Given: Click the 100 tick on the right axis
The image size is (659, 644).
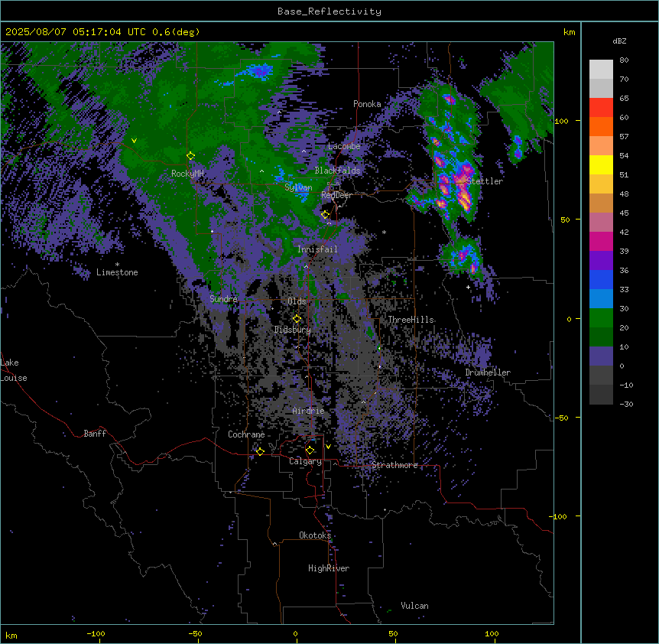Looking at the screenshot, I should (561, 121).
